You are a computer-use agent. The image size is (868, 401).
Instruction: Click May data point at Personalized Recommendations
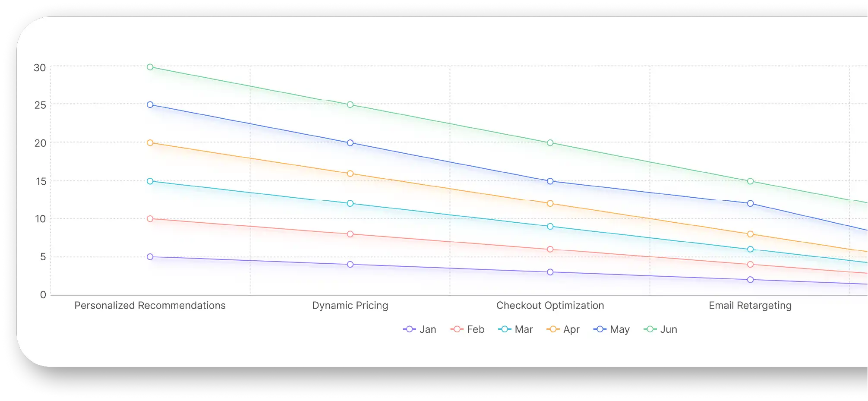[150, 104]
